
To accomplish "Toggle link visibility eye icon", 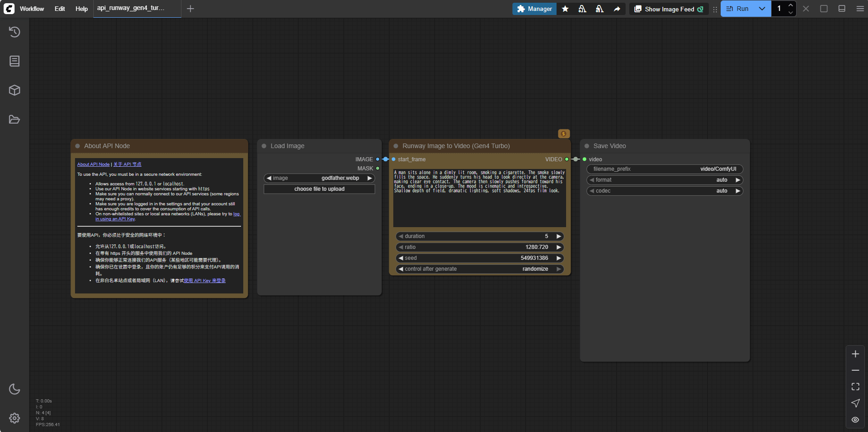I will point(855,420).
